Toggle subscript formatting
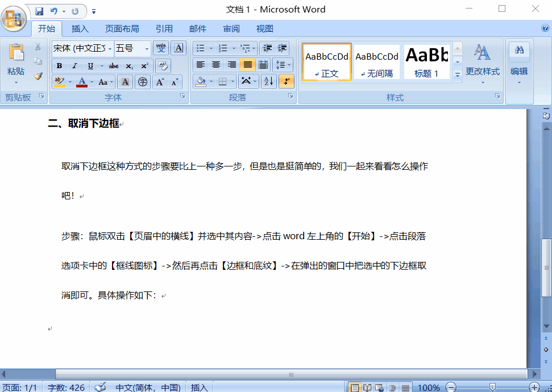Image resolution: width=552 pixels, height=392 pixels. 130,65
